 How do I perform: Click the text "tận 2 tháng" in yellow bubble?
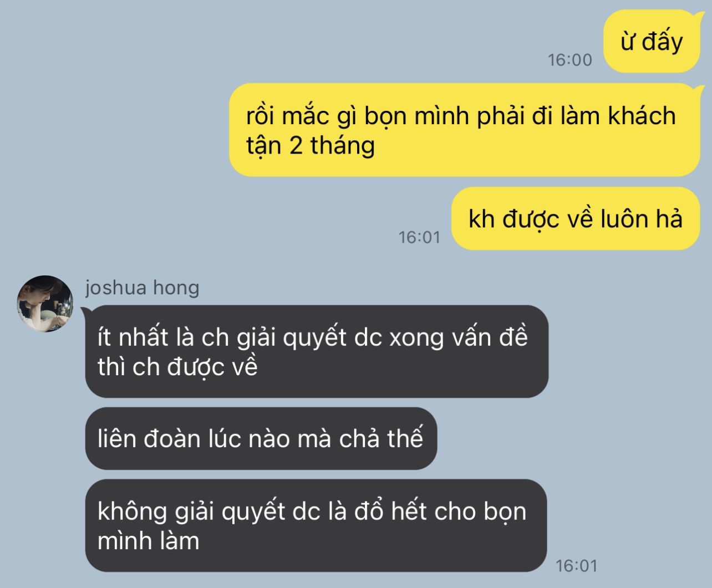[x=311, y=146]
